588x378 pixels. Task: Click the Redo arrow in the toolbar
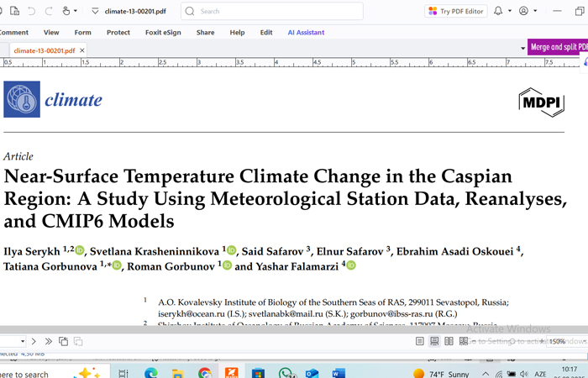tap(49, 11)
